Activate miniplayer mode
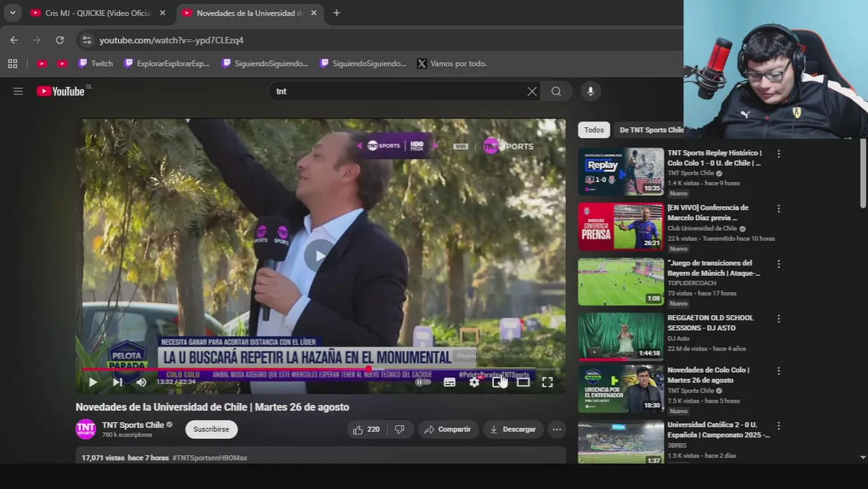868x489 pixels. click(x=499, y=382)
